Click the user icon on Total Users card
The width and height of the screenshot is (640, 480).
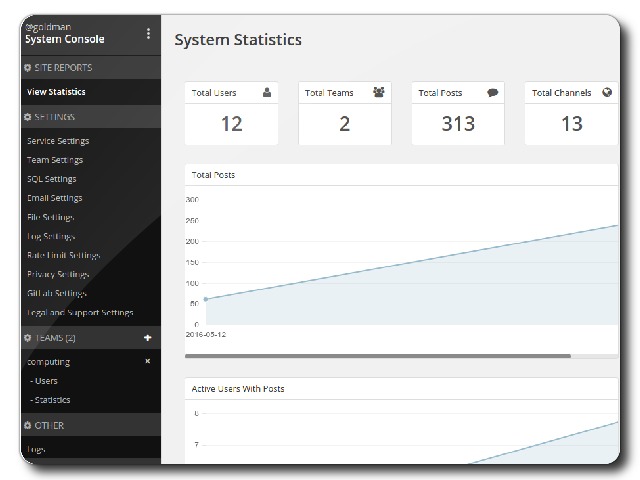(x=266, y=93)
